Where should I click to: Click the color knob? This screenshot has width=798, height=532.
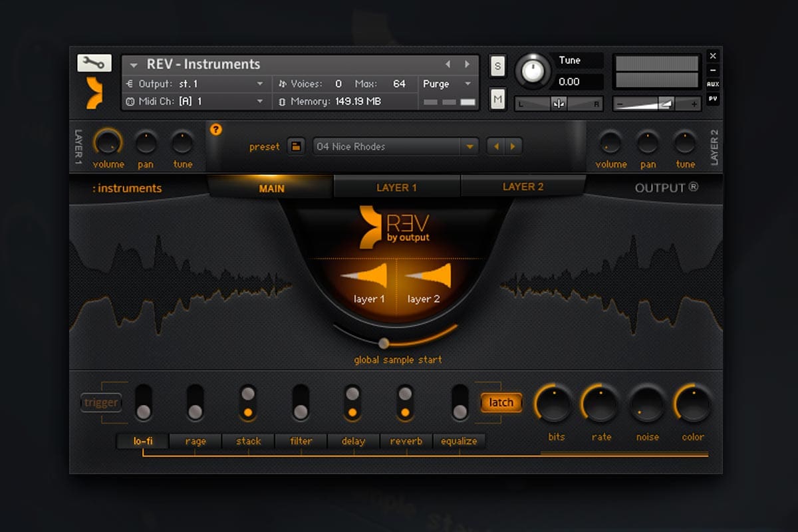693,404
